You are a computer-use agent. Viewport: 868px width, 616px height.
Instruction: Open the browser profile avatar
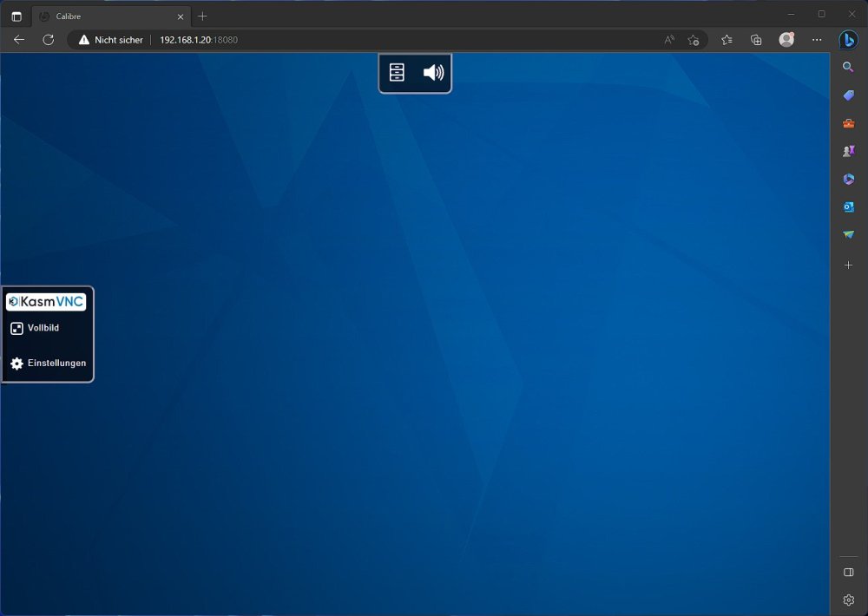[x=786, y=39]
